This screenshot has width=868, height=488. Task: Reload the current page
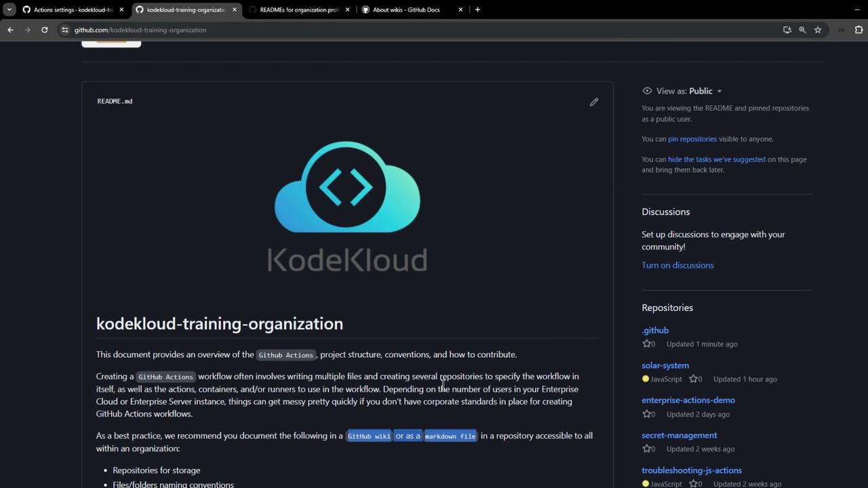45,30
